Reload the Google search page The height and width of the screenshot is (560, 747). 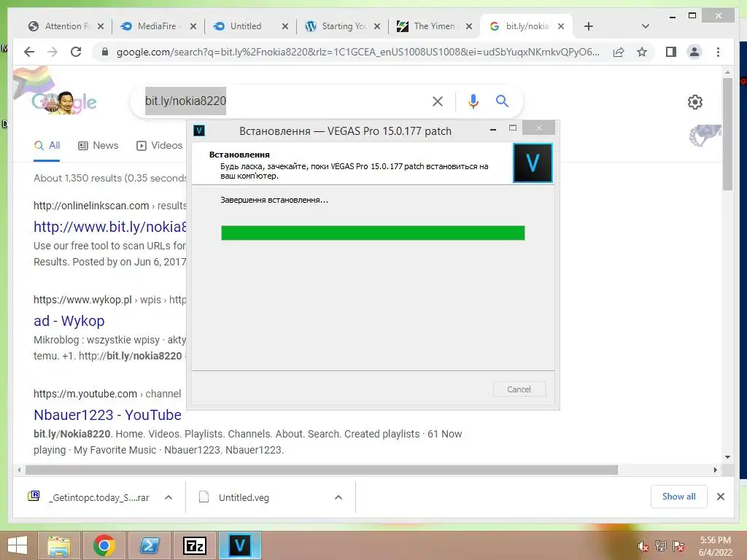coord(76,52)
